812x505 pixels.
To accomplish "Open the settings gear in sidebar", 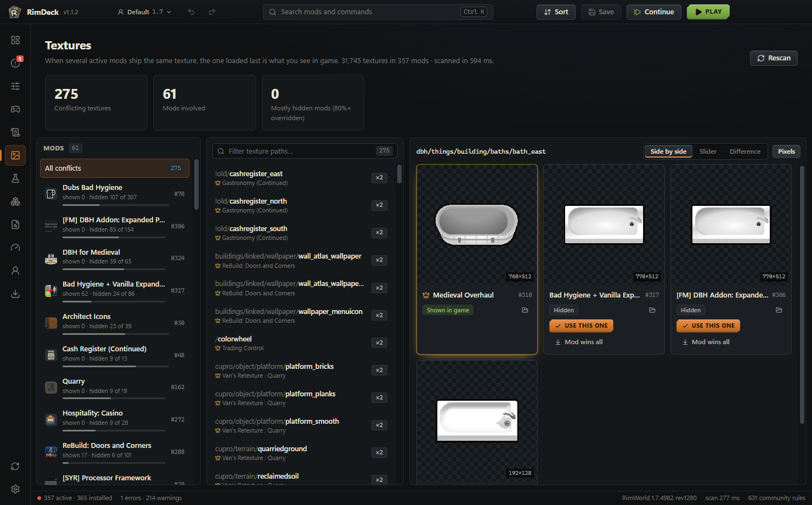I will (15, 489).
